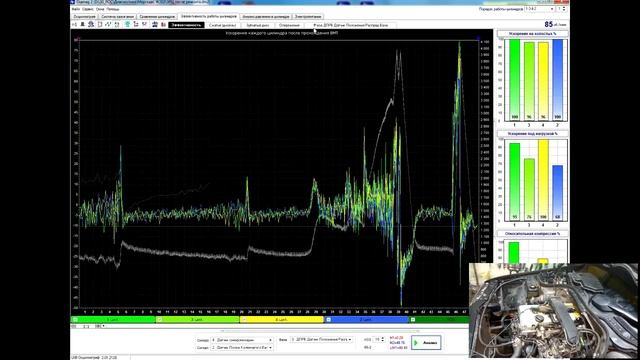Open the Датчик Полож Коленчатого Вала dropdown
Image resolution: width=640 pixels, height=360 pixels.
242,347
